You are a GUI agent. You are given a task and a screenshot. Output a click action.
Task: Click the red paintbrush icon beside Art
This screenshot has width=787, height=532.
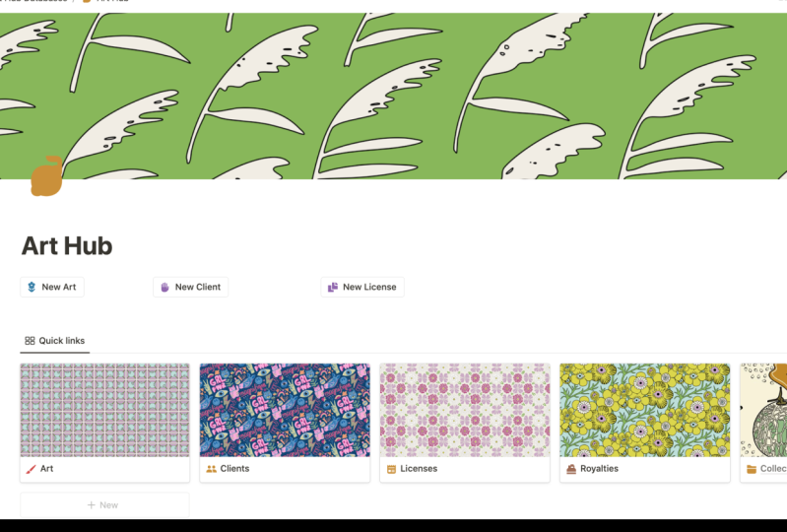pyautogui.click(x=31, y=469)
